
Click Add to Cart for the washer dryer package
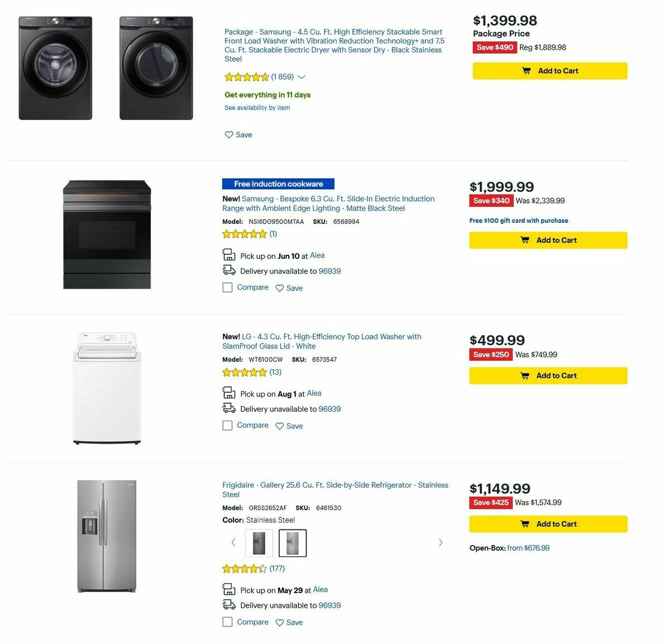549,71
